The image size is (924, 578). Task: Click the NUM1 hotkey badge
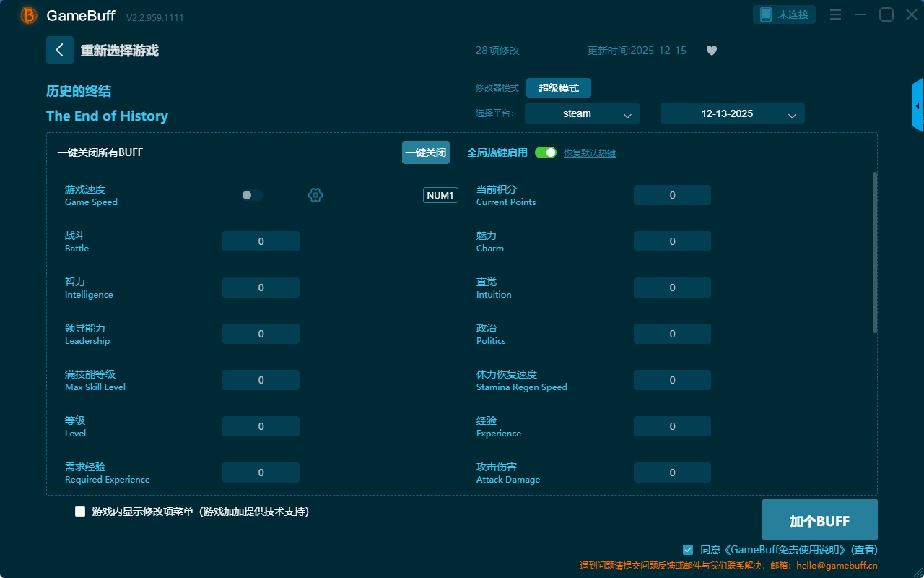440,195
